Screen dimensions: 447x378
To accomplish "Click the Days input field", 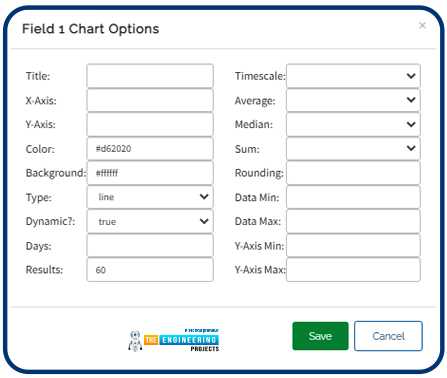I will coord(150,246).
